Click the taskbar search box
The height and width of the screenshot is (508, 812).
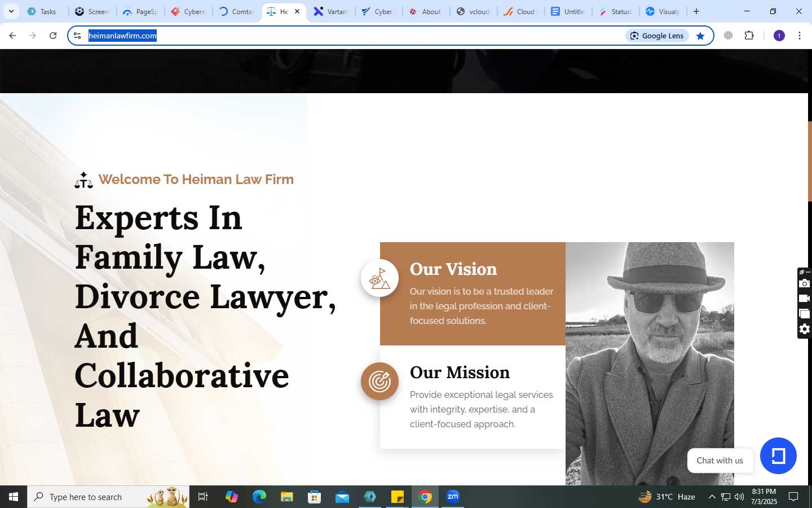point(108,497)
